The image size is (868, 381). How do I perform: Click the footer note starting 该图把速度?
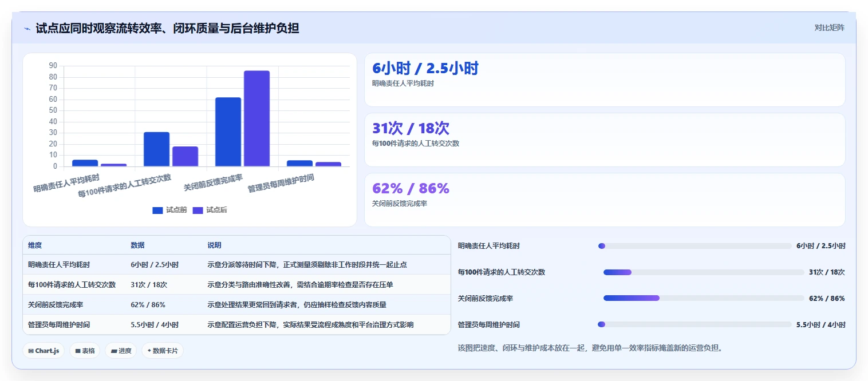(x=590, y=347)
